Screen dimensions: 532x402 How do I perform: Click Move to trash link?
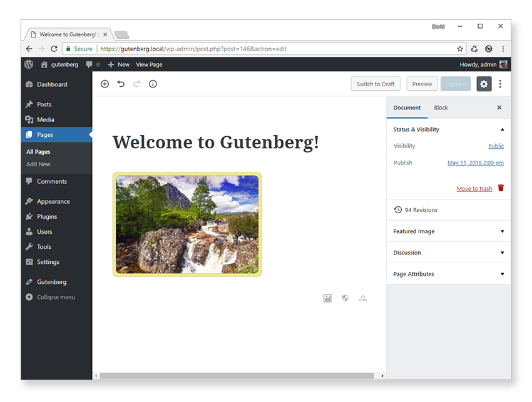474,188
